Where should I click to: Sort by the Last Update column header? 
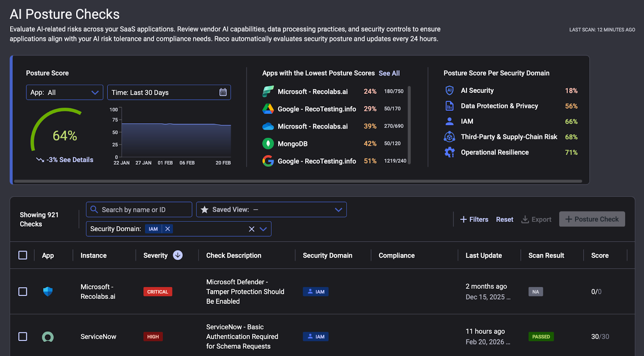pyautogui.click(x=483, y=255)
